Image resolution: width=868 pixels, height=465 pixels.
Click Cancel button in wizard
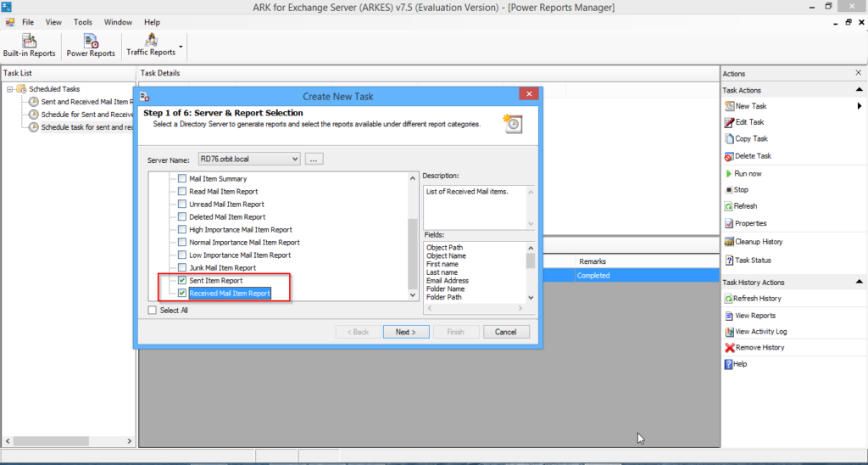click(506, 332)
